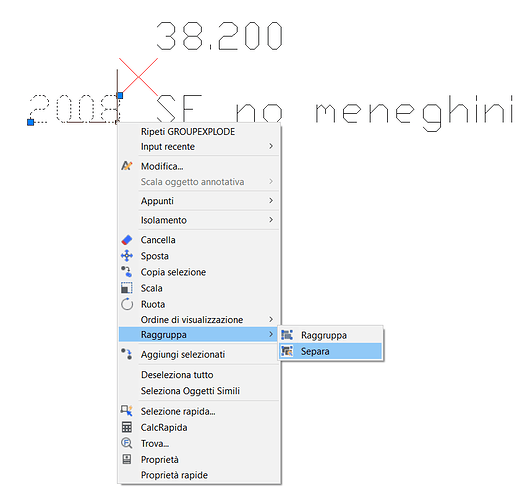Screen dimensions: 530x500
Task: Click the Selezione rapida icon
Action: click(x=127, y=411)
